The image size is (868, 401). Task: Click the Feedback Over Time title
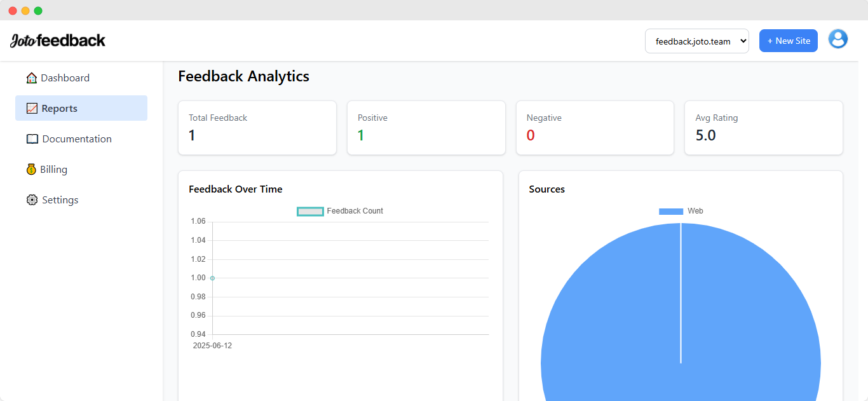236,189
